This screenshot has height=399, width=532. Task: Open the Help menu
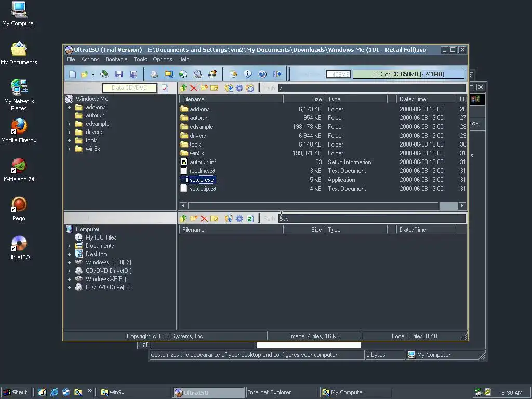(183, 59)
